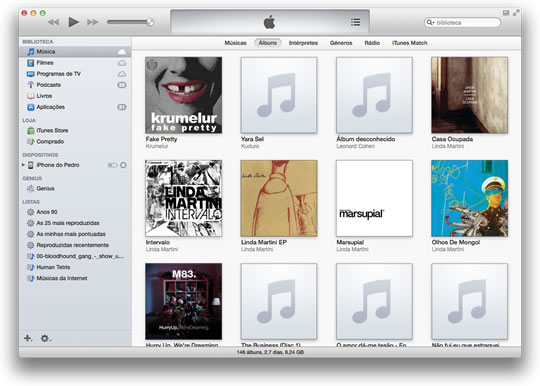This screenshot has width=540, height=386.
Task: Skip ahead with the fast-forward button
Action: pos(93,22)
